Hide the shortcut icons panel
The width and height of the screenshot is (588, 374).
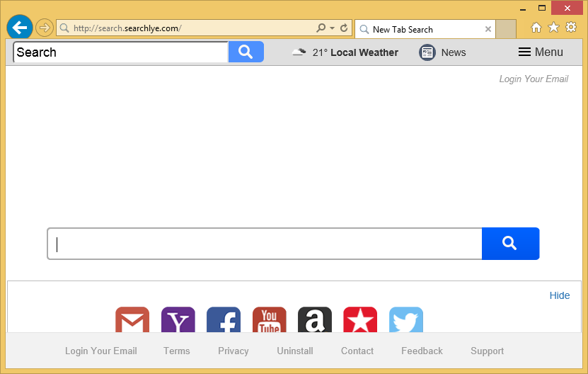pyautogui.click(x=559, y=295)
